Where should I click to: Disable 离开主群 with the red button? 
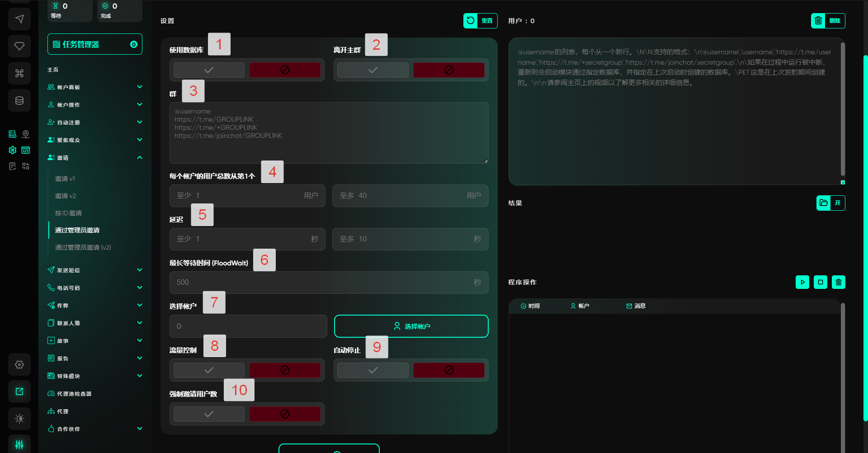[448, 70]
